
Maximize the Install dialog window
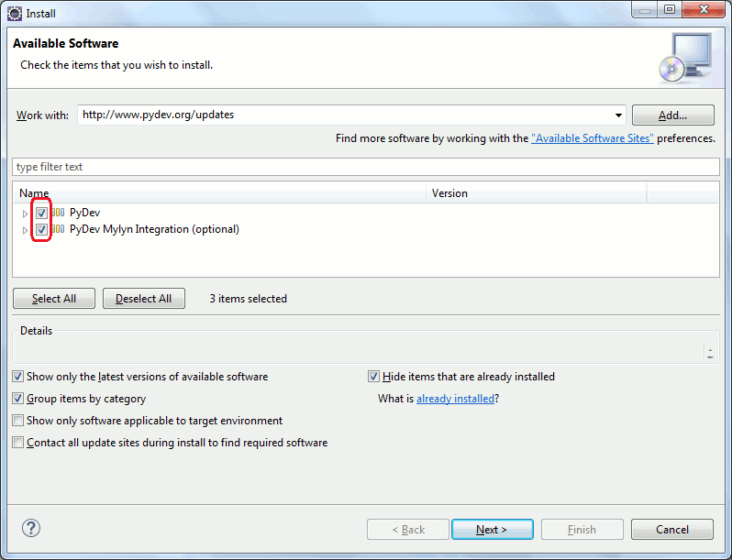(x=670, y=10)
